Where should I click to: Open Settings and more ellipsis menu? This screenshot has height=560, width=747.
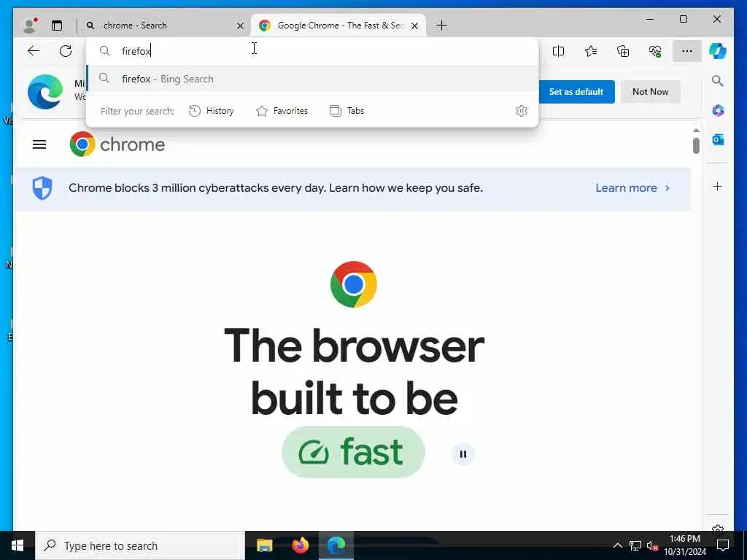pyautogui.click(x=687, y=51)
